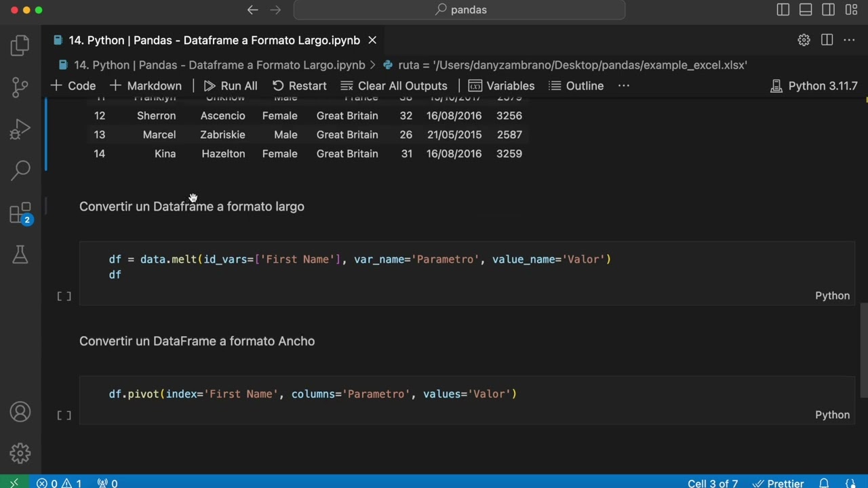
Task: Click the notebook vertical scrollbar thumb
Action: click(864, 351)
